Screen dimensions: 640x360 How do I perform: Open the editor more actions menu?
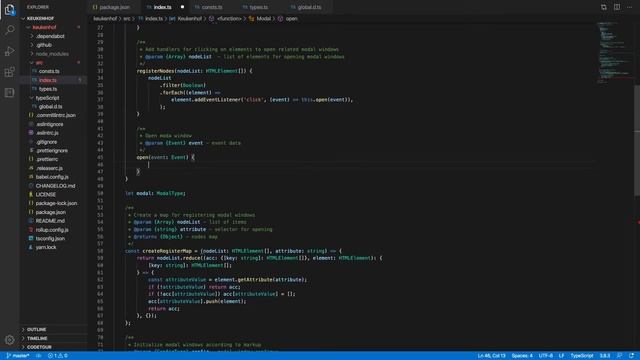click(629, 7)
